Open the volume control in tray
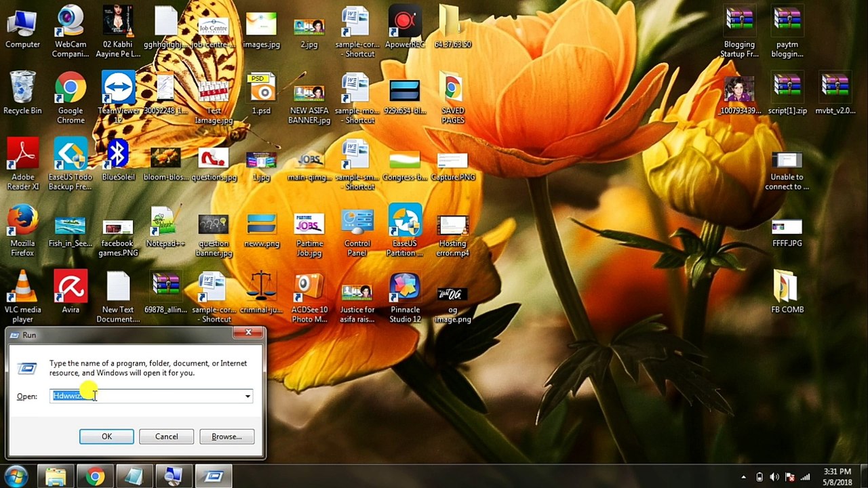The height and width of the screenshot is (488, 868). click(x=775, y=477)
